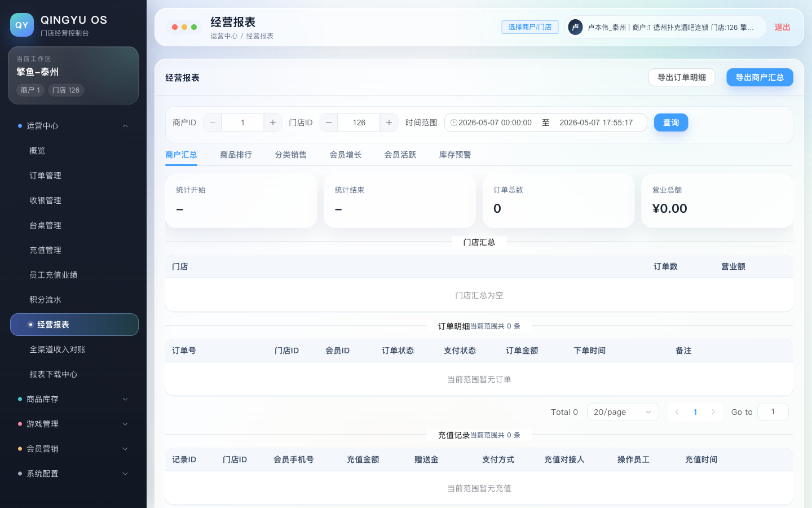
Task: Click the 订单总数 stat card
Action: coord(559,201)
